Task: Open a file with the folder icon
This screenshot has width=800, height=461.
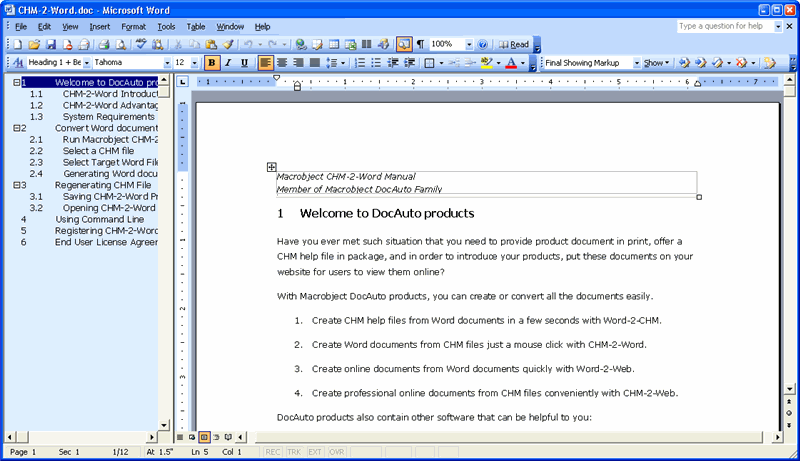Action: click(34, 45)
